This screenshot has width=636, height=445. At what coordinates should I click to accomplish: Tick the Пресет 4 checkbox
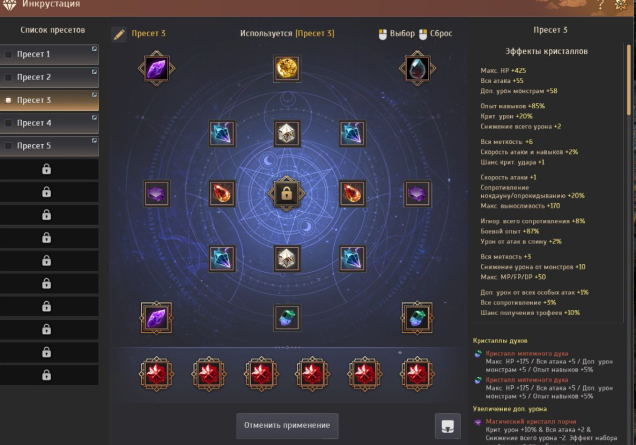[8, 123]
